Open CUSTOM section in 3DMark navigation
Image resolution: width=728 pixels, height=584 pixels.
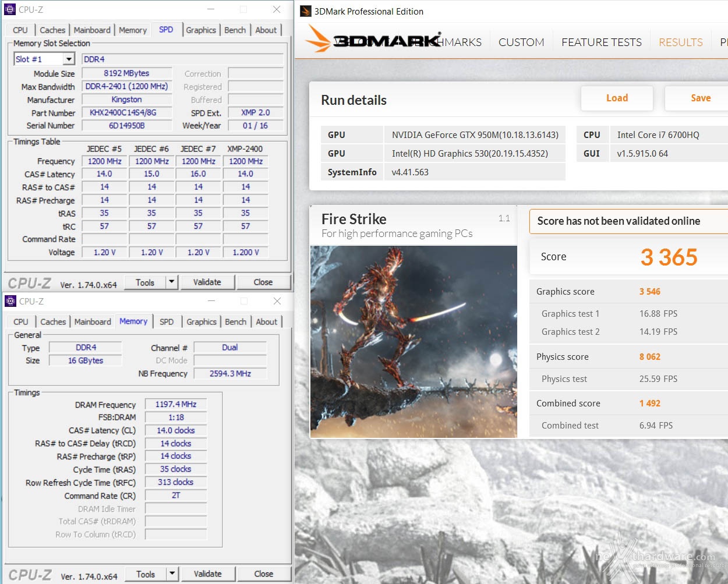[521, 42]
